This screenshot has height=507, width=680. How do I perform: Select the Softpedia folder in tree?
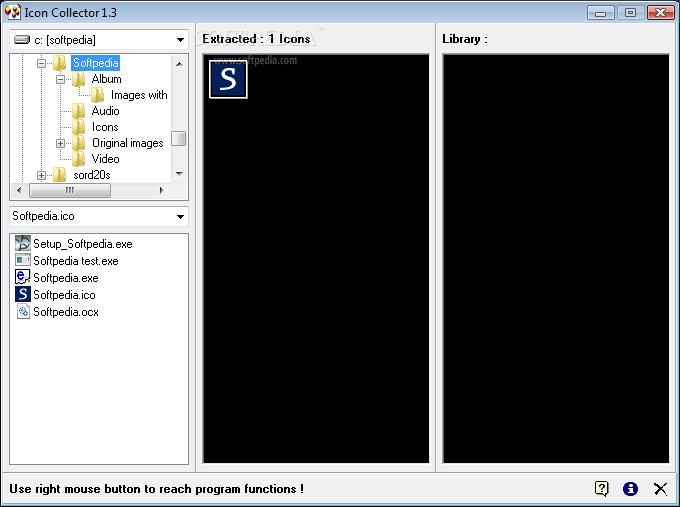[x=95, y=63]
